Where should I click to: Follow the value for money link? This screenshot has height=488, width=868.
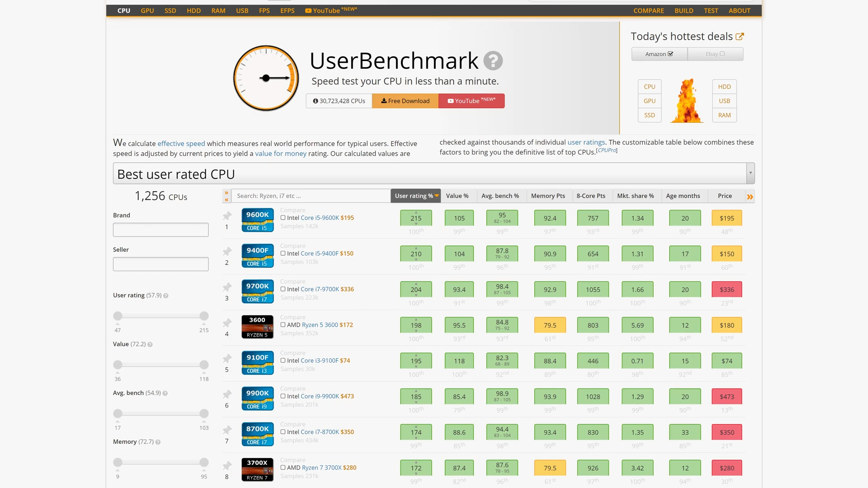click(281, 154)
